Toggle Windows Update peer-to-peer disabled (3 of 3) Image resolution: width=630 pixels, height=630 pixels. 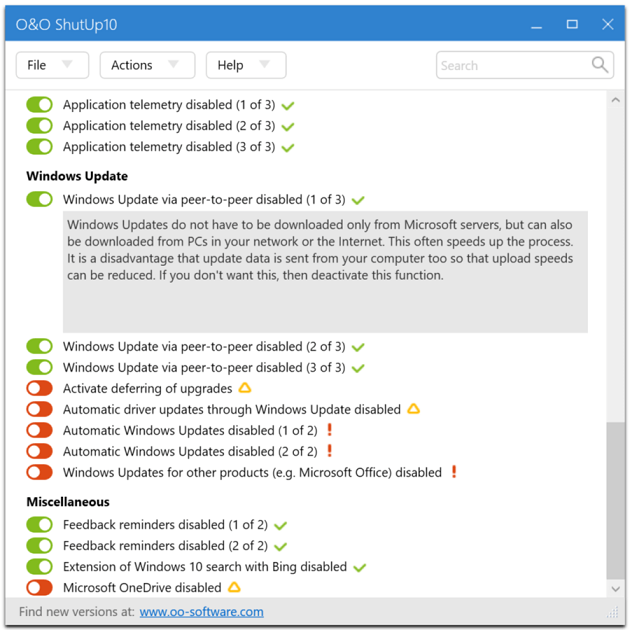(39, 367)
